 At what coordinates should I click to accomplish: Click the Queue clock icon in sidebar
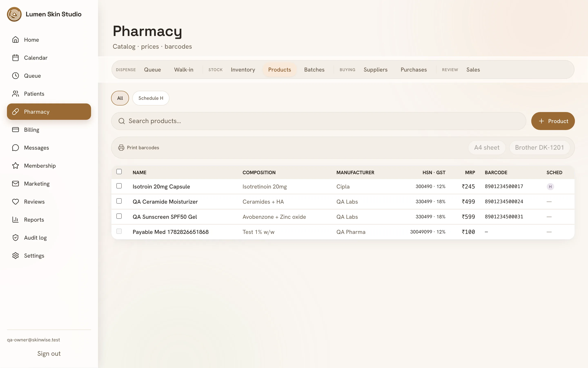(16, 76)
